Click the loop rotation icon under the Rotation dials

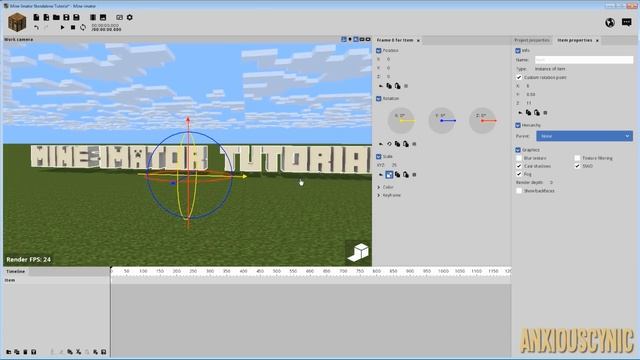(x=389, y=144)
